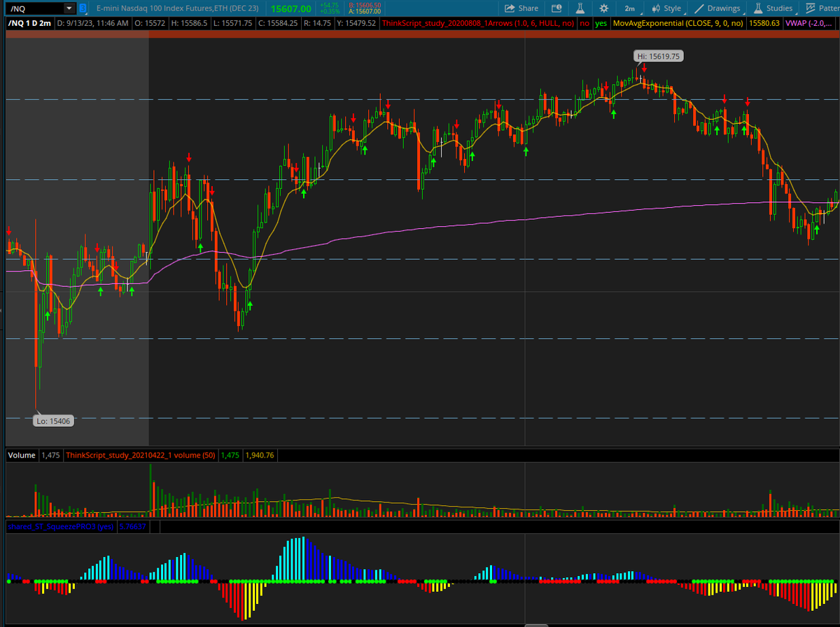Click the 'D: 9/13/23, 11:46 AM' date readout
Image resolution: width=840 pixels, height=627 pixels.
pyautogui.click(x=93, y=23)
